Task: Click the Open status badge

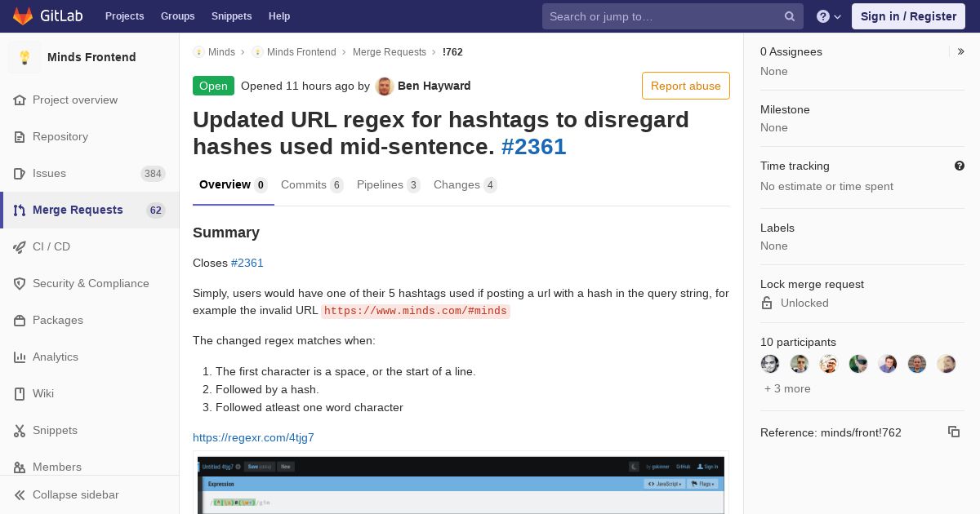Action: pos(213,86)
